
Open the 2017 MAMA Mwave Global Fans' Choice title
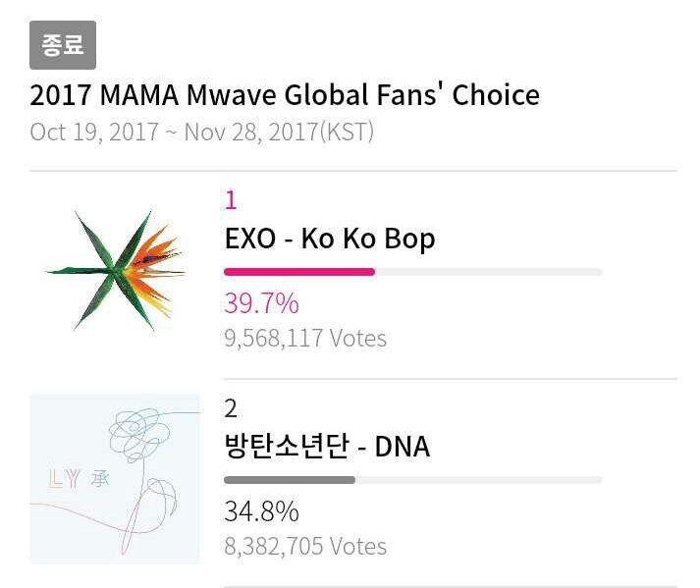coord(285,95)
